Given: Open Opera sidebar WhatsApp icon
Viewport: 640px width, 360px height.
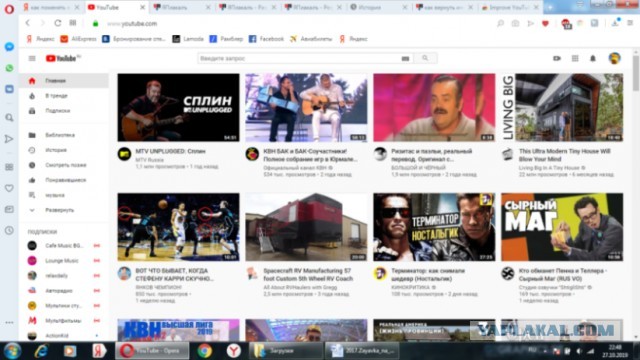Looking at the screenshot, I should [9, 68].
